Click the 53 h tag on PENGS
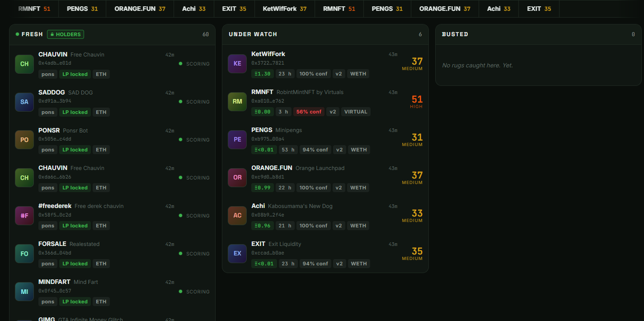The image size is (644, 321). [288, 150]
